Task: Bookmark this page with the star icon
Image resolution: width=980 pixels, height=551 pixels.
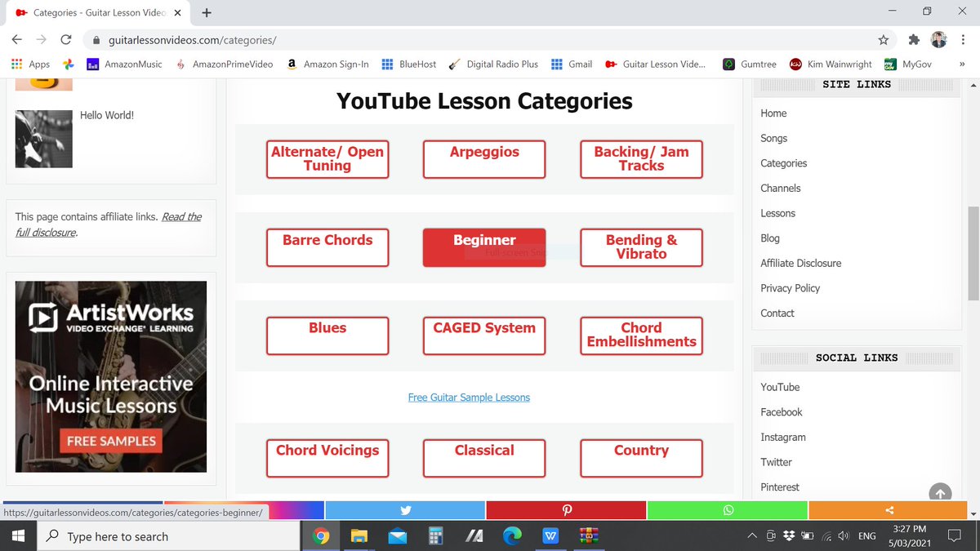Action: [884, 38]
